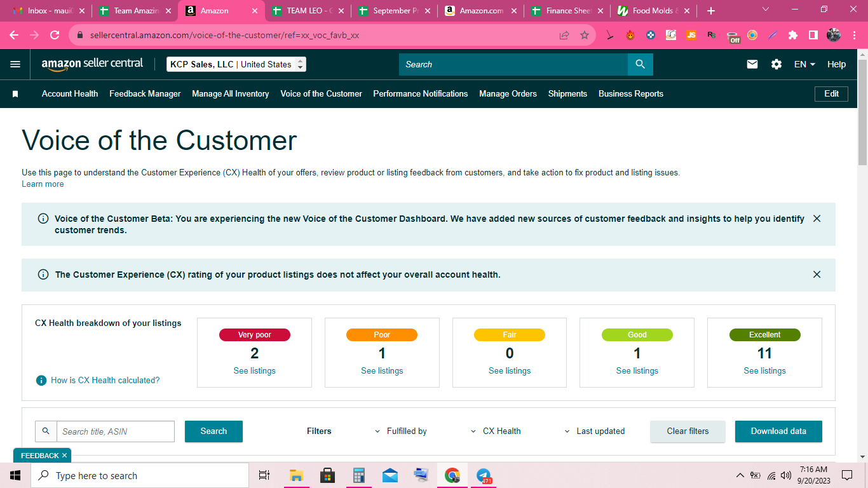Image resolution: width=868 pixels, height=488 pixels.
Task: Click the search icon next to title, ASIN field
Action: pyautogui.click(x=46, y=431)
